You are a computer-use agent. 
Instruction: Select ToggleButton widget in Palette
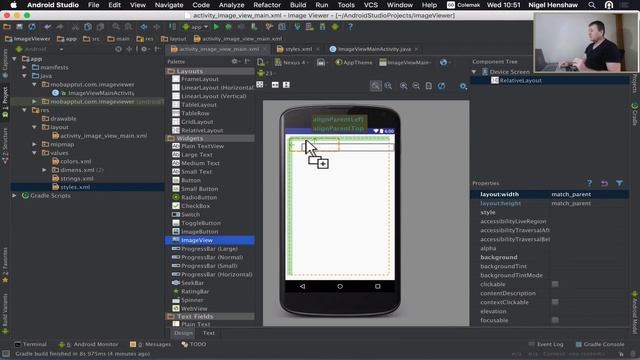(x=200, y=223)
